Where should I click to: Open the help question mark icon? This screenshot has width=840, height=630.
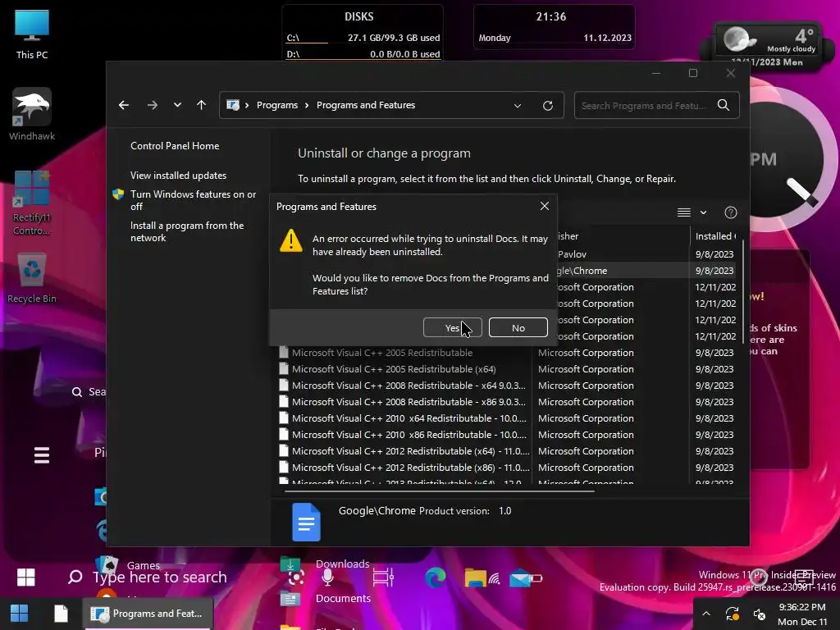point(731,212)
